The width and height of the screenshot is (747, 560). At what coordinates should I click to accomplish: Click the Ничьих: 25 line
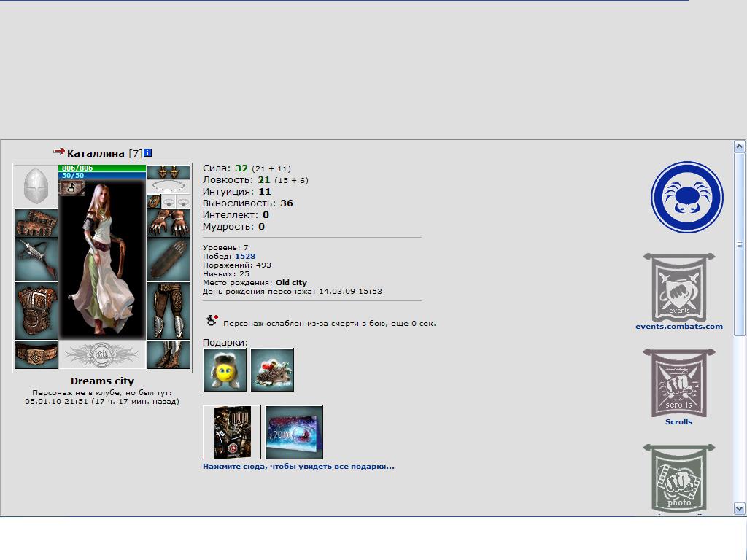(226, 274)
